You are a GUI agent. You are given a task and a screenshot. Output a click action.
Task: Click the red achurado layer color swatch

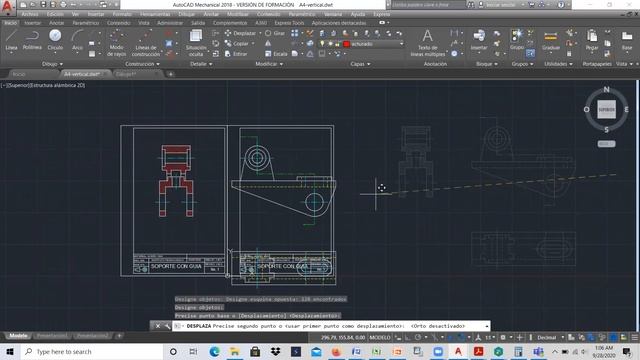(x=347, y=44)
